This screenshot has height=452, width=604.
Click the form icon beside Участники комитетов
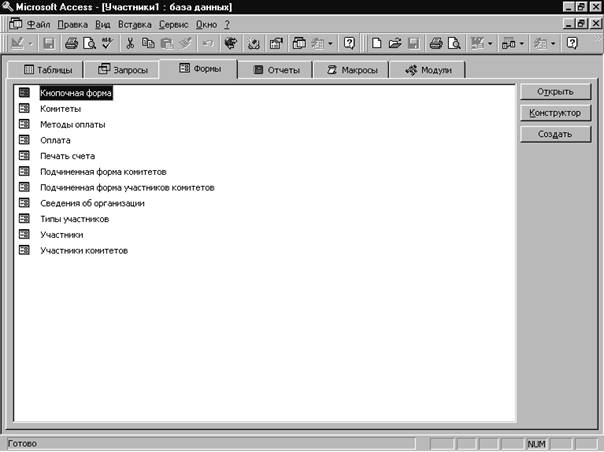tap(24, 250)
